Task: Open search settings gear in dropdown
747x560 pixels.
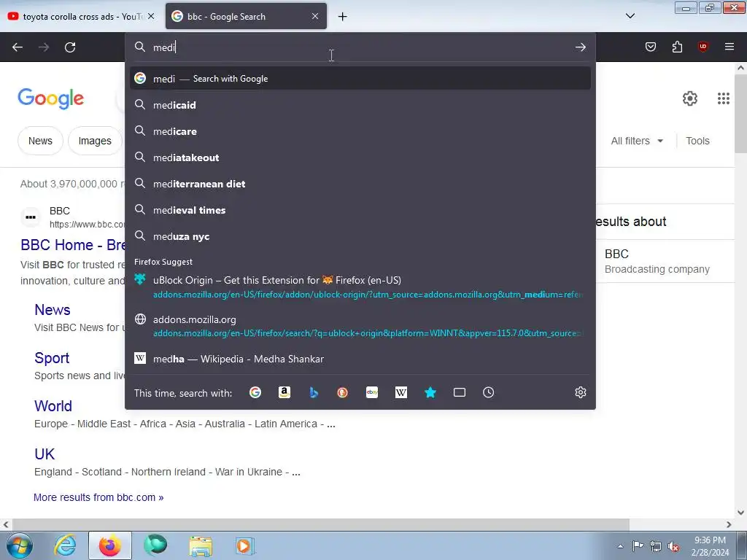Action: pos(580,392)
